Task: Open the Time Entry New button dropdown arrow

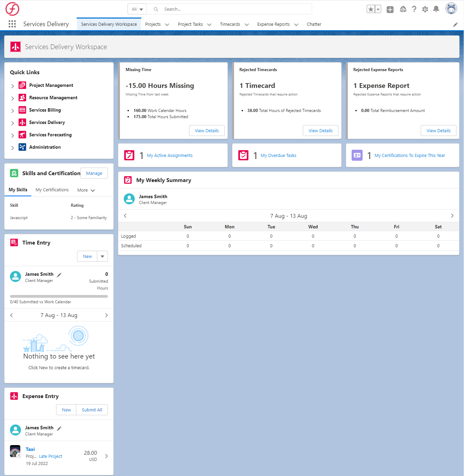Action: point(102,257)
